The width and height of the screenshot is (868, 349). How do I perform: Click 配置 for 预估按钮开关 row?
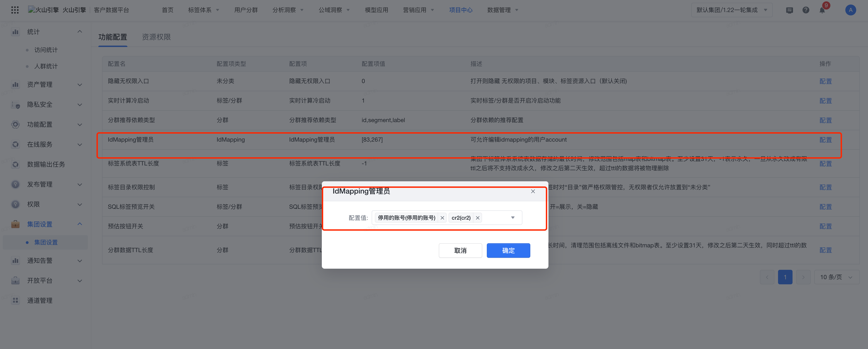point(826,226)
